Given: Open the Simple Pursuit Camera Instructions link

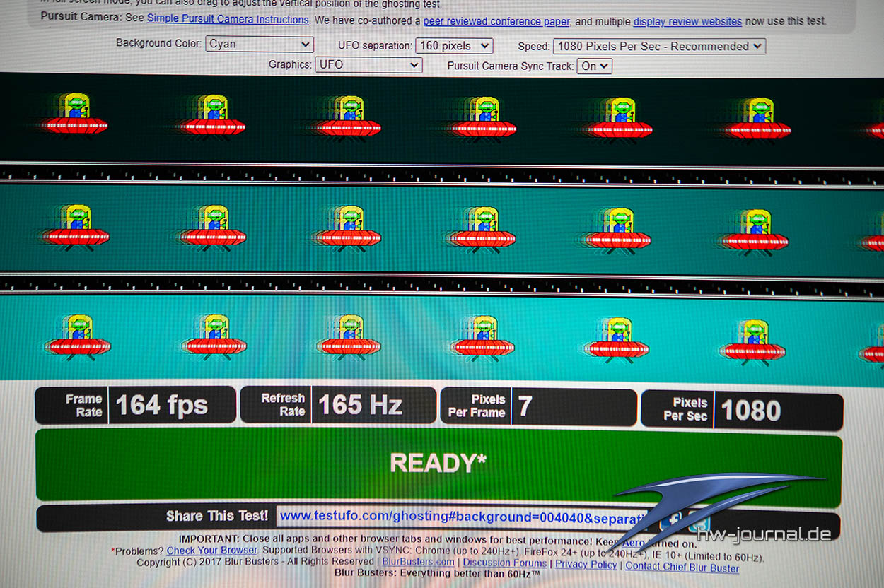Looking at the screenshot, I should 228,20.
